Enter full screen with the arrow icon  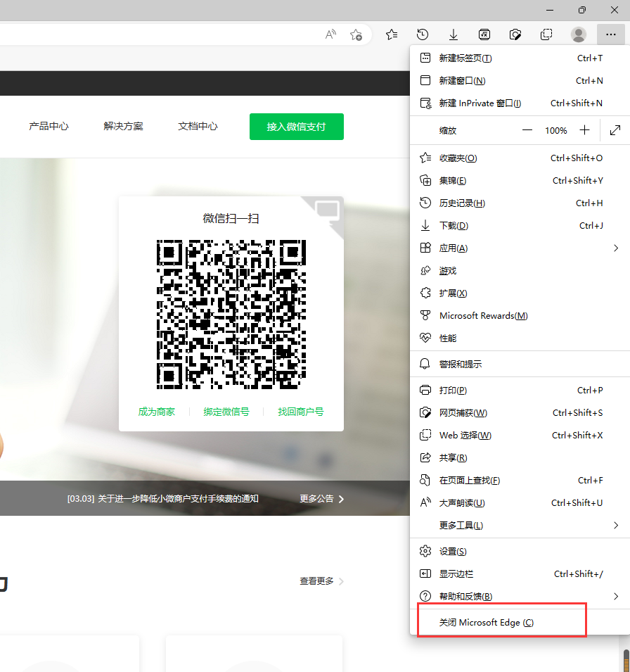pyautogui.click(x=615, y=130)
